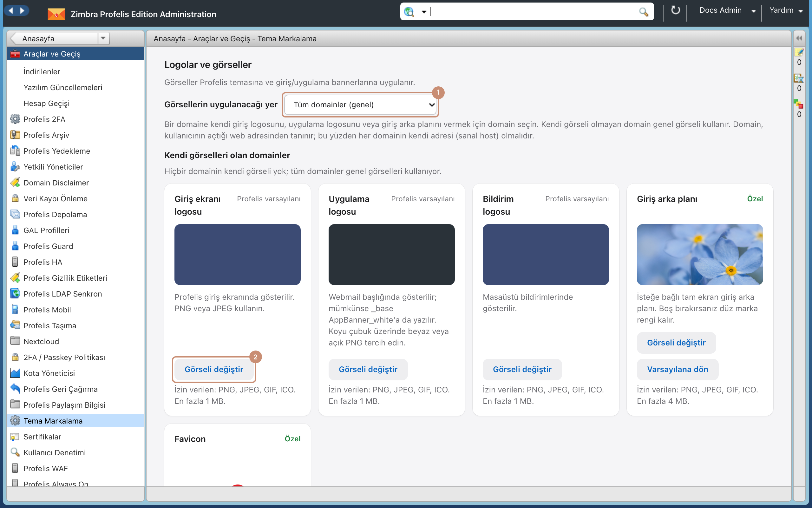Click Görseli değiştir under Uygulama logosu
The width and height of the screenshot is (812, 508).
click(x=368, y=369)
